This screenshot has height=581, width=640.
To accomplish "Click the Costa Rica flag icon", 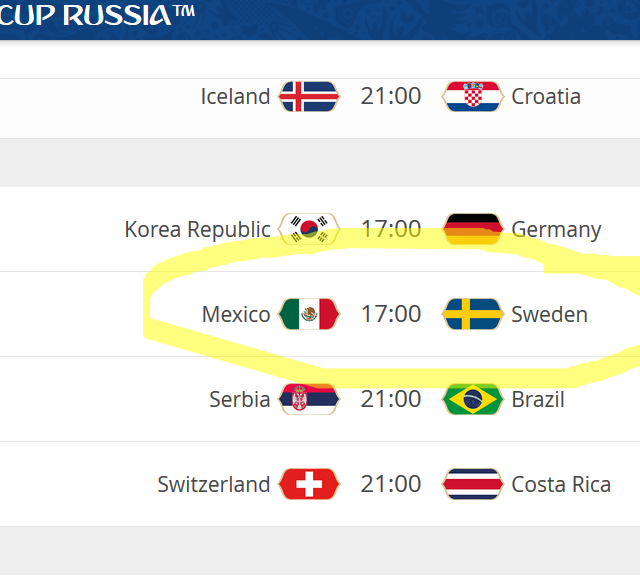I will coord(472,484).
